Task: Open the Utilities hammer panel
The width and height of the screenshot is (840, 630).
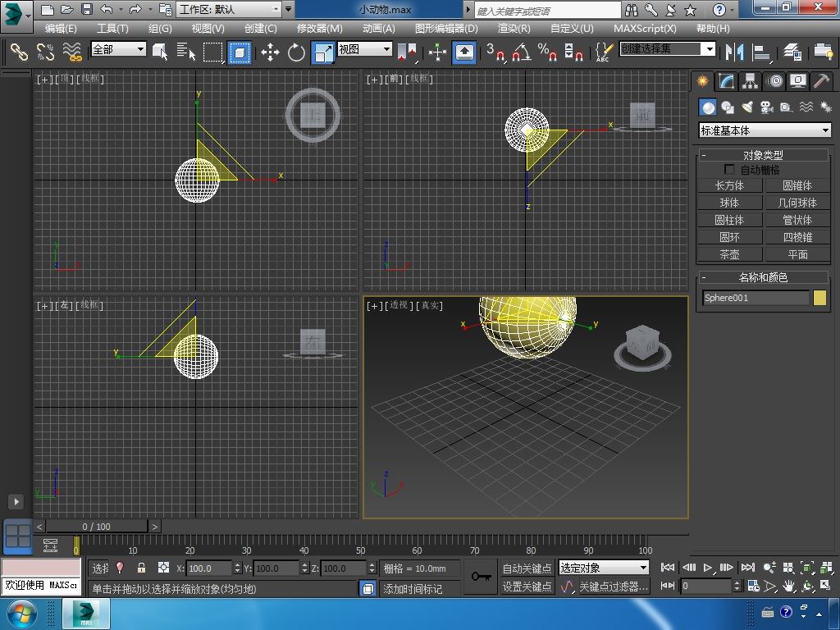Action: (x=821, y=81)
